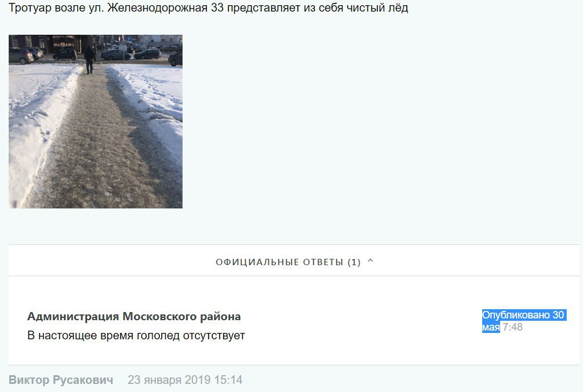Open the icy sidewalk photo thumbnail
Image resolution: width=583 pixels, height=392 pixels.
[96, 122]
